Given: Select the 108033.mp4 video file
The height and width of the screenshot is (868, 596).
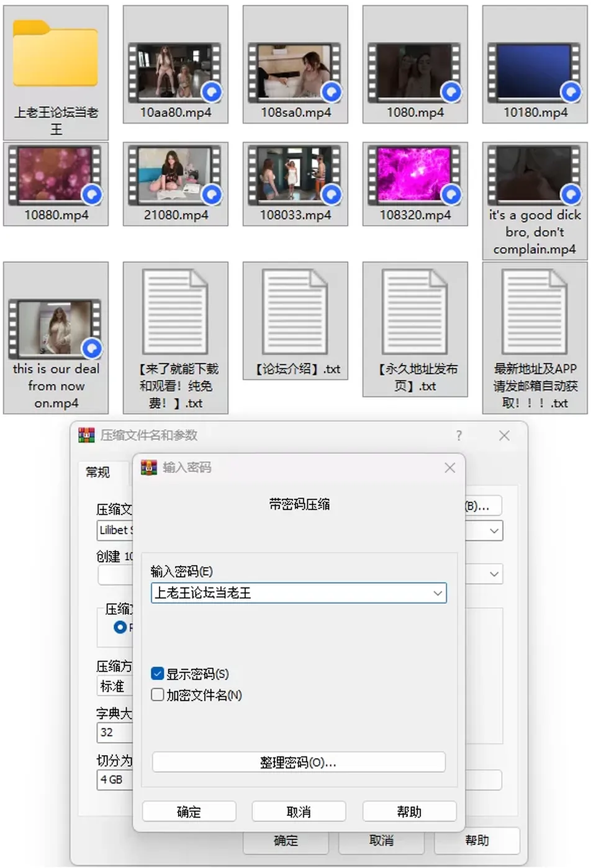Looking at the screenshot, I should pyautogui.click(x=295, y=184).
